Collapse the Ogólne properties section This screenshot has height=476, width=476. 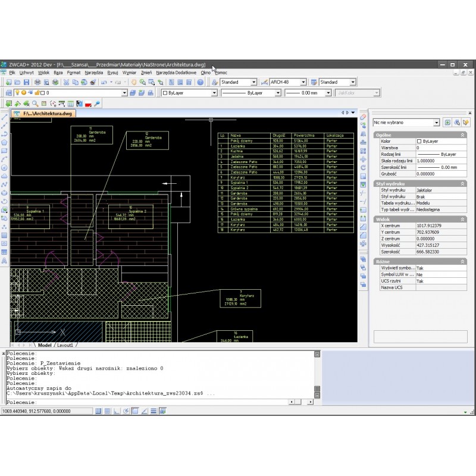pos(462,135)
